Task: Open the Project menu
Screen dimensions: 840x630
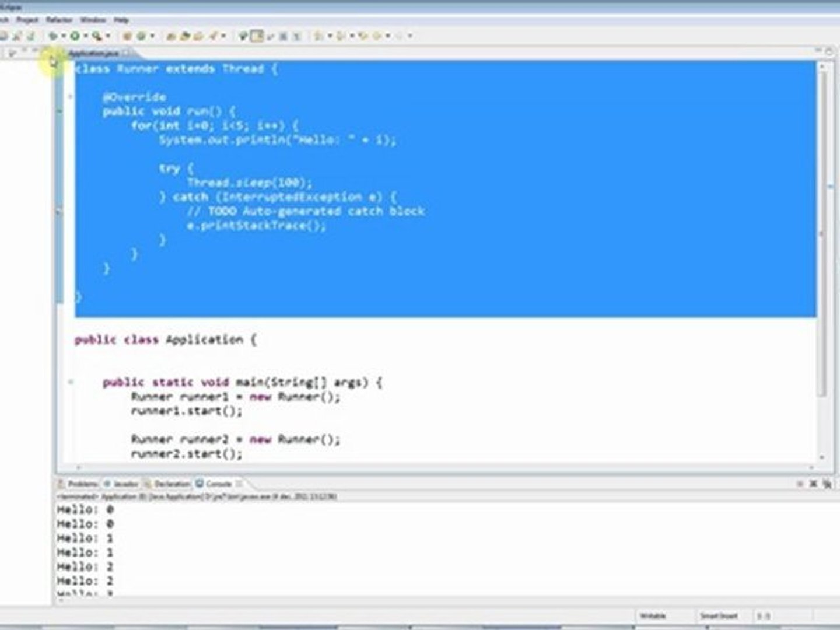Action: [27, 20]
